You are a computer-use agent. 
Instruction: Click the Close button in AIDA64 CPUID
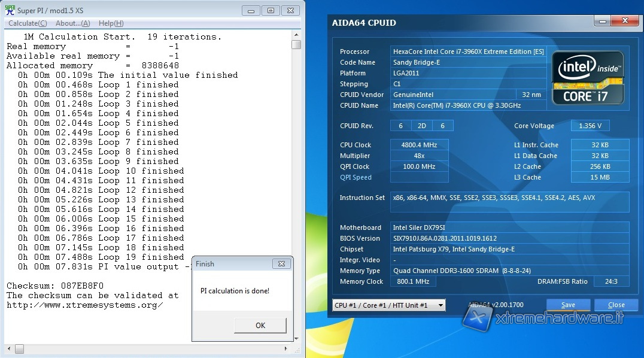pos(616,305)
